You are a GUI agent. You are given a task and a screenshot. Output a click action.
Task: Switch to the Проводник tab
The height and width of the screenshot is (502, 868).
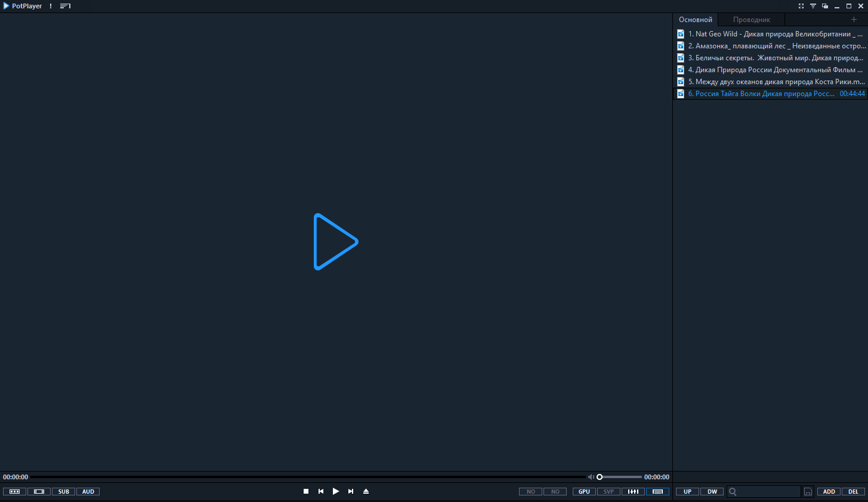tap(752, 20)
